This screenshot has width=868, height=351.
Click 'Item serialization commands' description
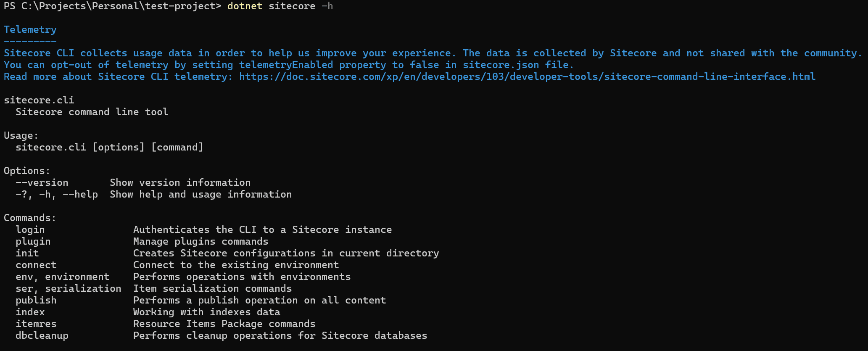tap(213, 288)
